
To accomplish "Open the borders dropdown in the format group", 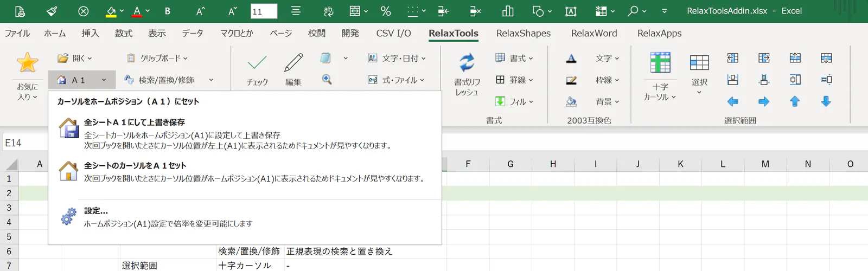I will (514, 80).
